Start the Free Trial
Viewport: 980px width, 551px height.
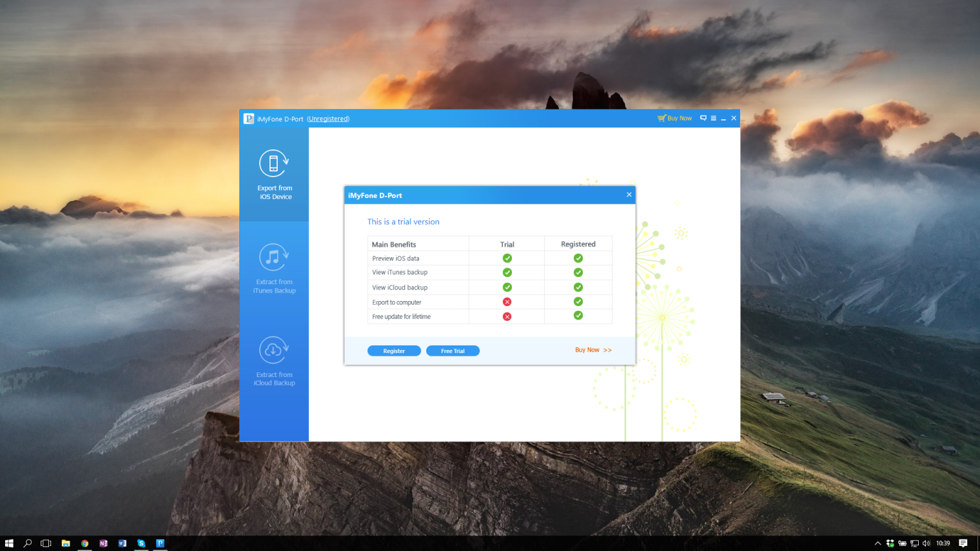click(x=453, y=351)
